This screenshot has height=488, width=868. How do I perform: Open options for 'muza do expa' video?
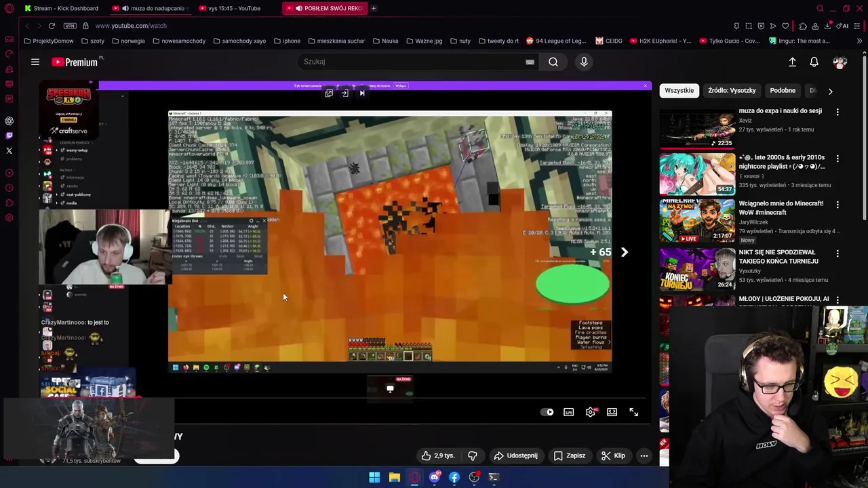tap(837, 113)
